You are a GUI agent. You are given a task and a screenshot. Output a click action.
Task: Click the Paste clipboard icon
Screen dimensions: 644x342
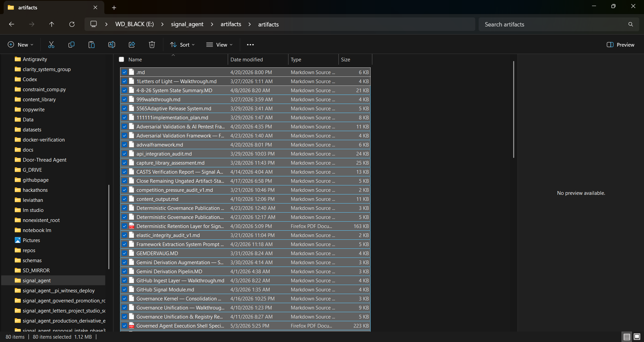click(92, 45)
